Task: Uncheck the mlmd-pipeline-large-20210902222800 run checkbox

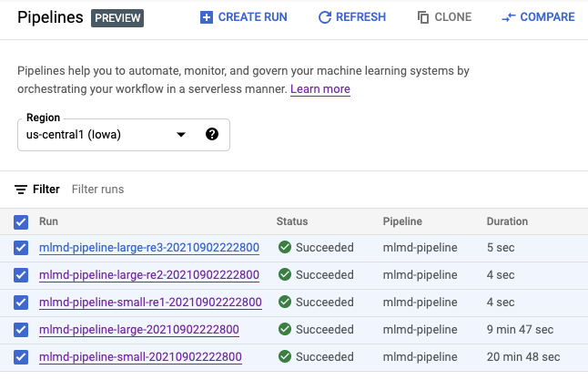Action: 21,330
